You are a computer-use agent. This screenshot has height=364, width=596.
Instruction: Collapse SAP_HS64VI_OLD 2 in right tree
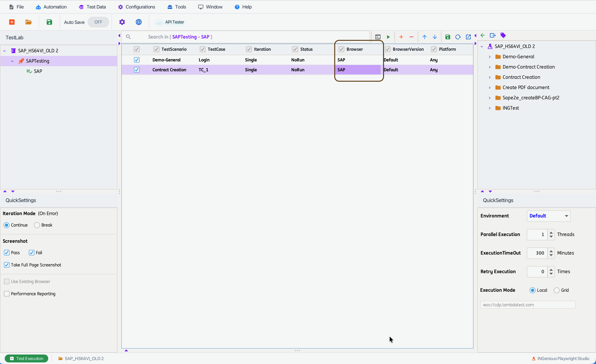click(x=482, y=46)
